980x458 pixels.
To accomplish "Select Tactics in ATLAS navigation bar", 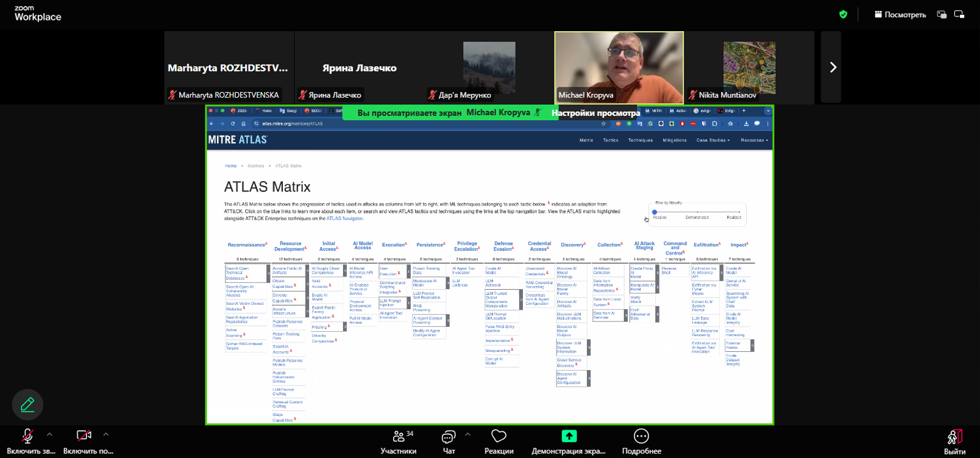I will pos(611,140).
